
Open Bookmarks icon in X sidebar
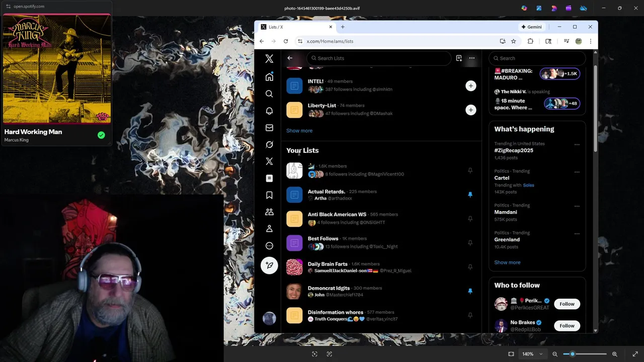269,195
